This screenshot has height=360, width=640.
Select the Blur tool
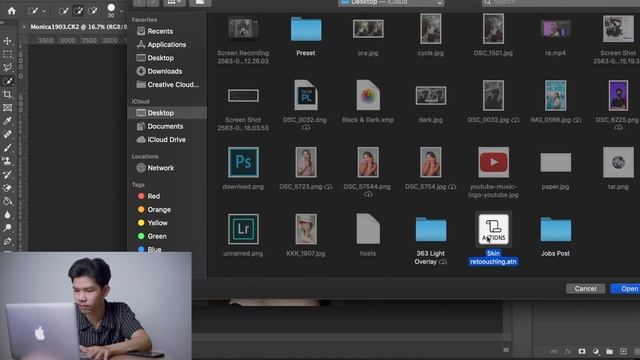[7, 215]
